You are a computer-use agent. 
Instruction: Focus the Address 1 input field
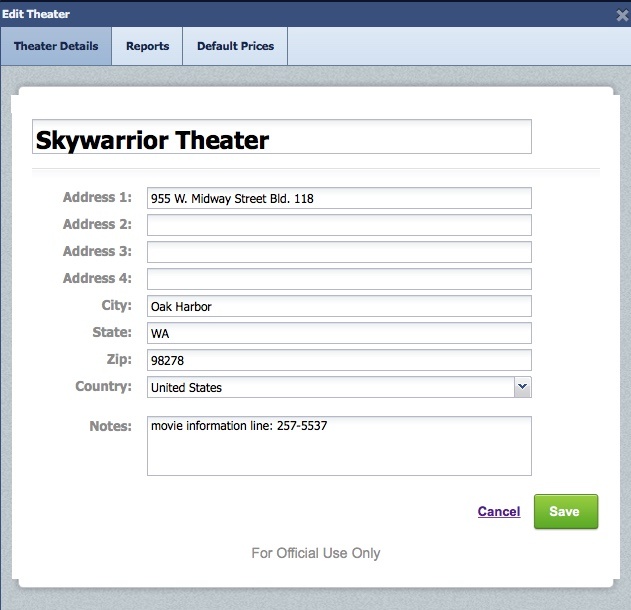(339, 198)
